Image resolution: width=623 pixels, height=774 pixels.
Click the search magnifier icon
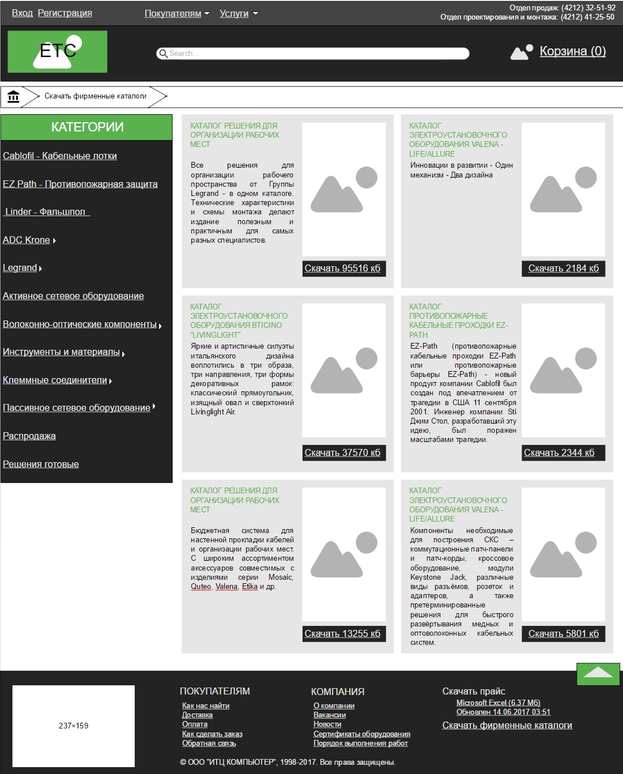(x=162, y=53)
